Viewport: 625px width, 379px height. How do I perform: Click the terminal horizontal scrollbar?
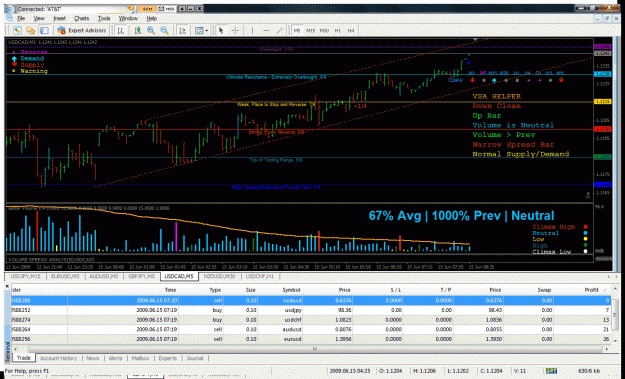pos(314,349)
